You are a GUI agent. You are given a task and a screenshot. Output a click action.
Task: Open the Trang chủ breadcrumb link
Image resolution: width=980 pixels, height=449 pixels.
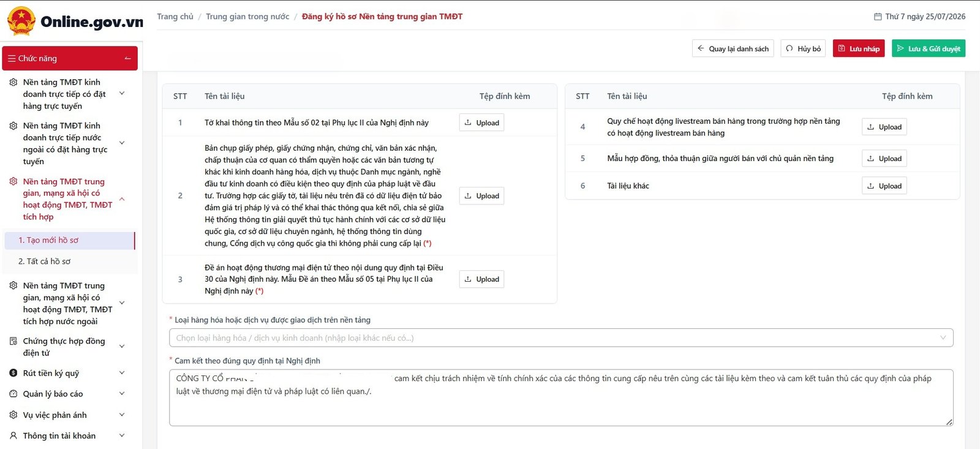click(175, 17)
